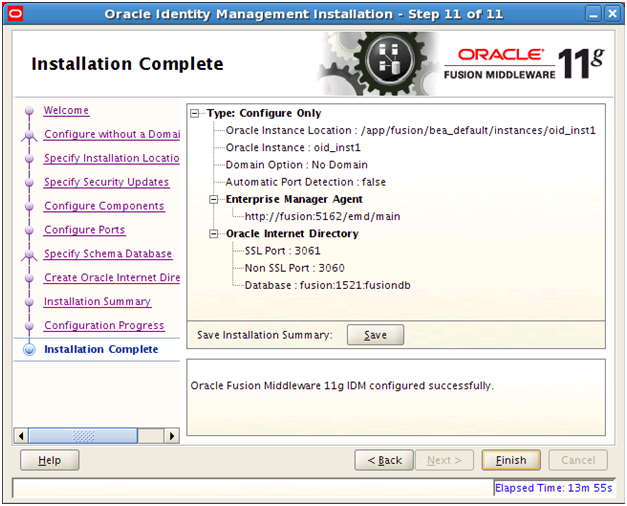The height and width of the screenshot is (506, 627).
Task: Click the greyed-out Cancel button
Action: (x=578, y=460)
